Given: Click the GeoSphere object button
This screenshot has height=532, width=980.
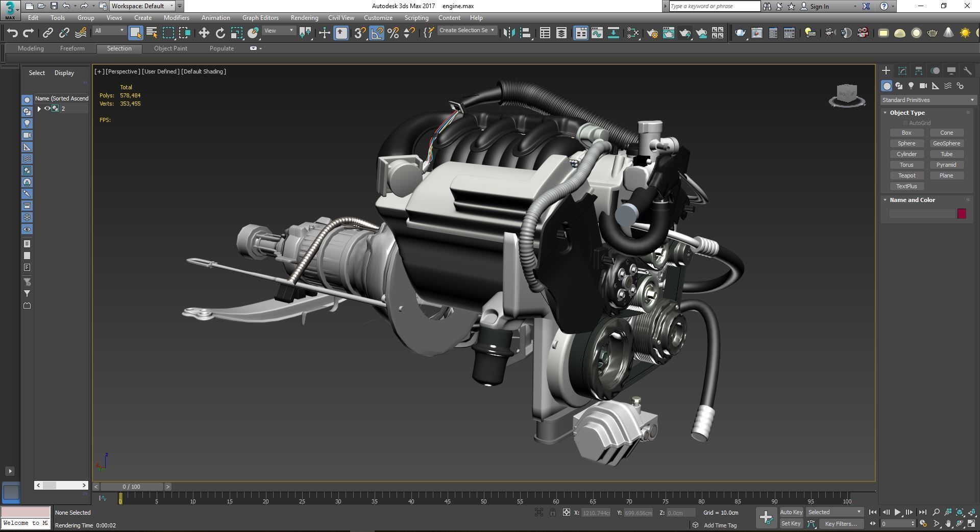Looking at the screenshot, I should pyautogui.click(x=946, y=143).
